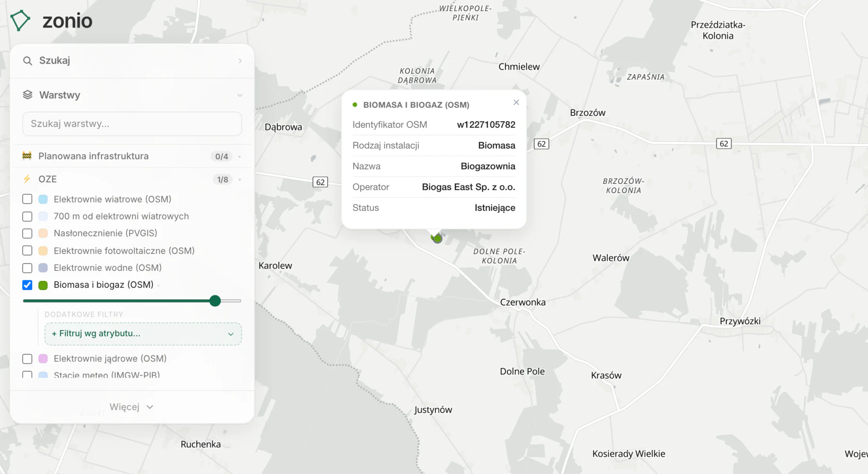
Task: Click the road 62 shield near Brzozów
Action: (542, 144)
